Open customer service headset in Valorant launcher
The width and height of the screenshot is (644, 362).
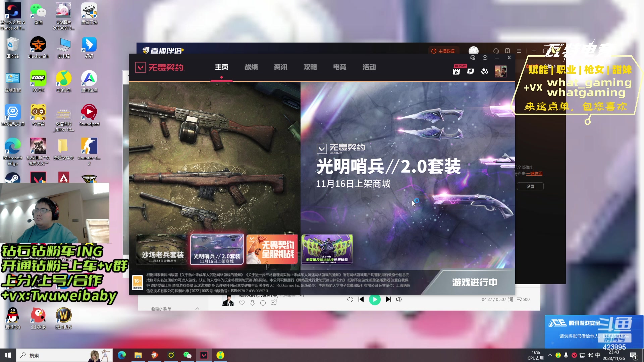(473, 58)
